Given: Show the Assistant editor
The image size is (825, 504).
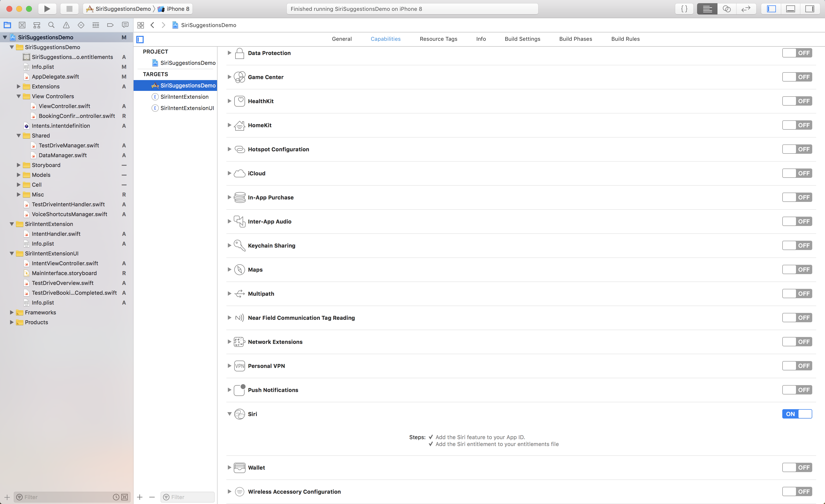Looking at the screenshot, I should click(x=727, y=9).
